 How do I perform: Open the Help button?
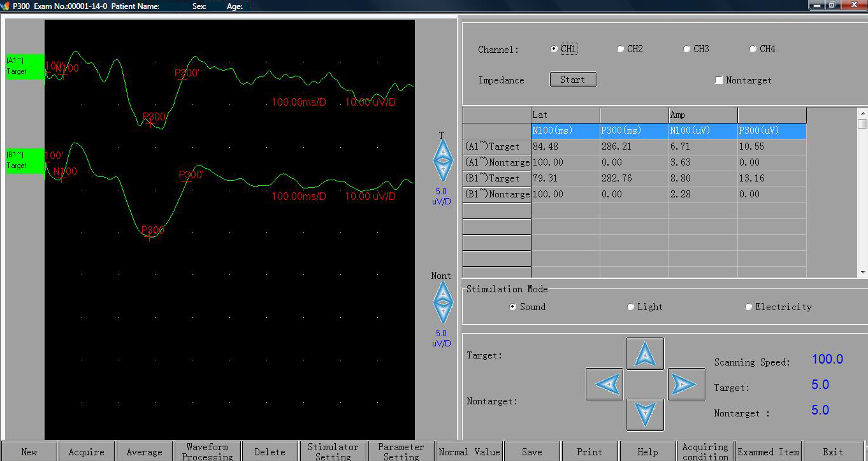coord(648,451)
